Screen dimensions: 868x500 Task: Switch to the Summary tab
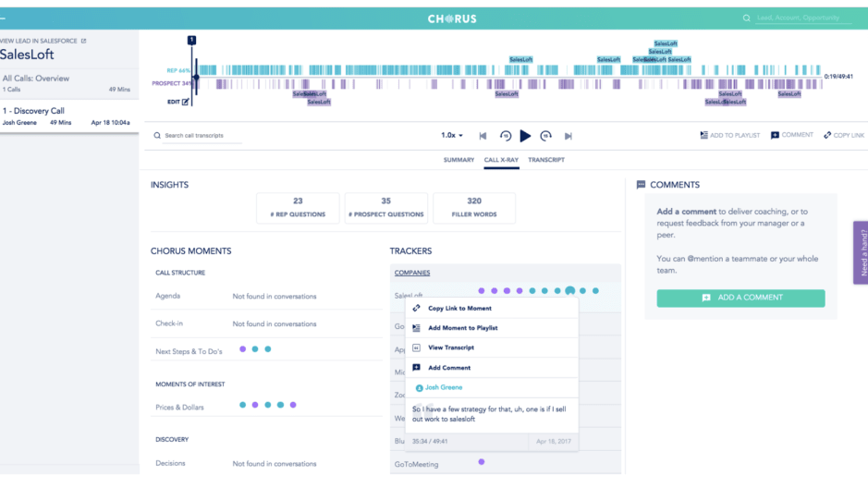click(458, 160)
